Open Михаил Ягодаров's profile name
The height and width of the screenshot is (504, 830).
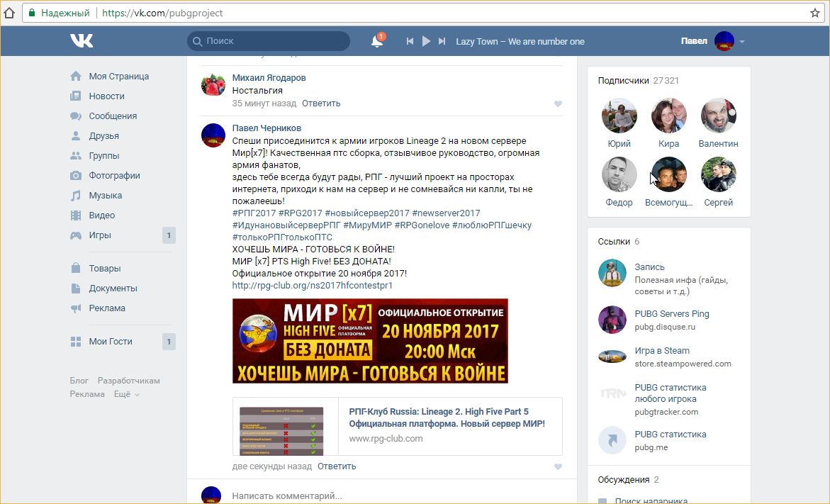269,77
